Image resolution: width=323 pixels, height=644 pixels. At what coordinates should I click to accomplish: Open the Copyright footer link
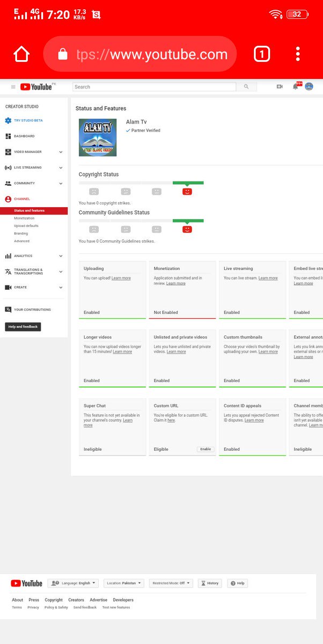click(x=54, y=600)
